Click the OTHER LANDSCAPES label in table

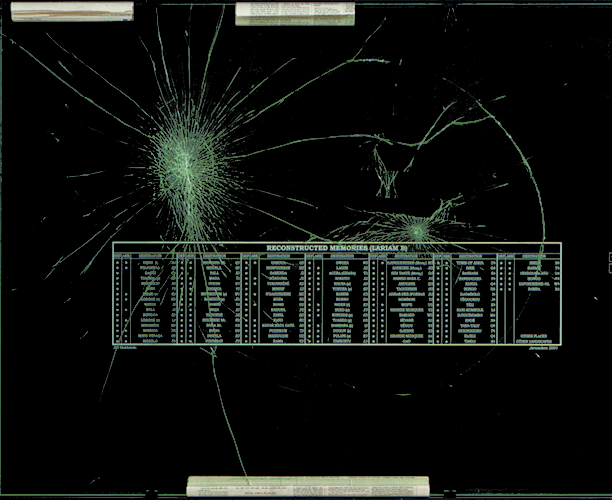tap(534, 341)
